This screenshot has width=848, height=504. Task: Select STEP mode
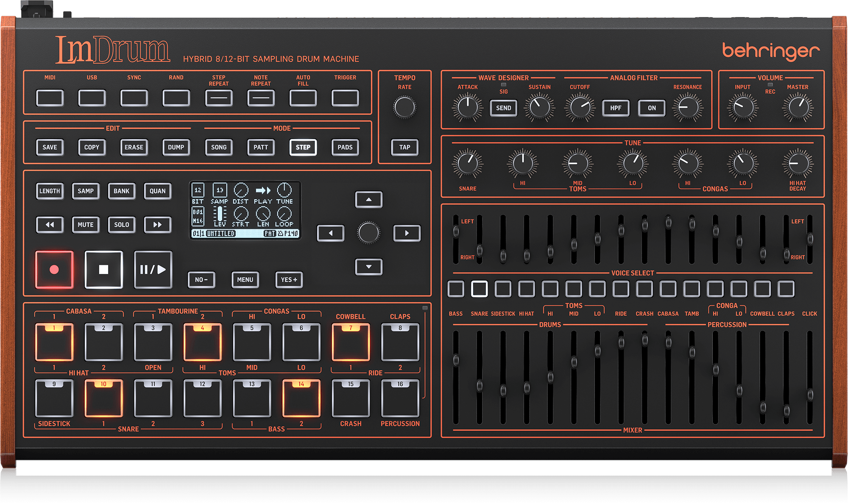click(x=303, y=147)
